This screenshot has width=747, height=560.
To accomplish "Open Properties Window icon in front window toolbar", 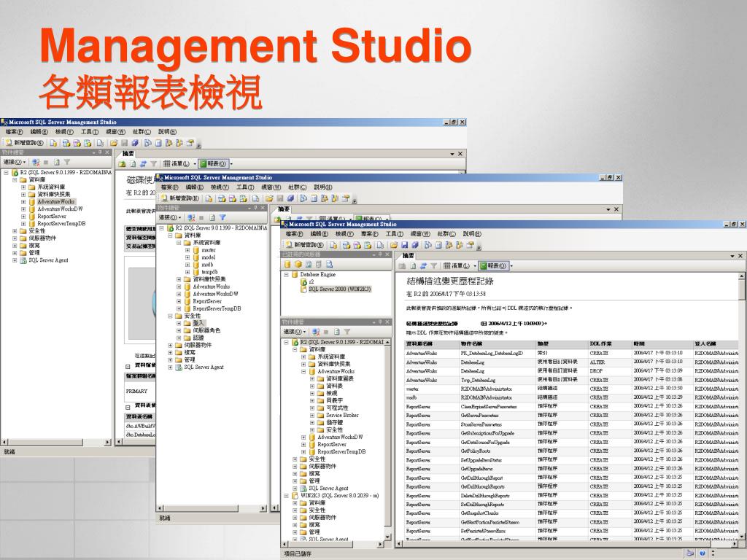I will point(470,245).
